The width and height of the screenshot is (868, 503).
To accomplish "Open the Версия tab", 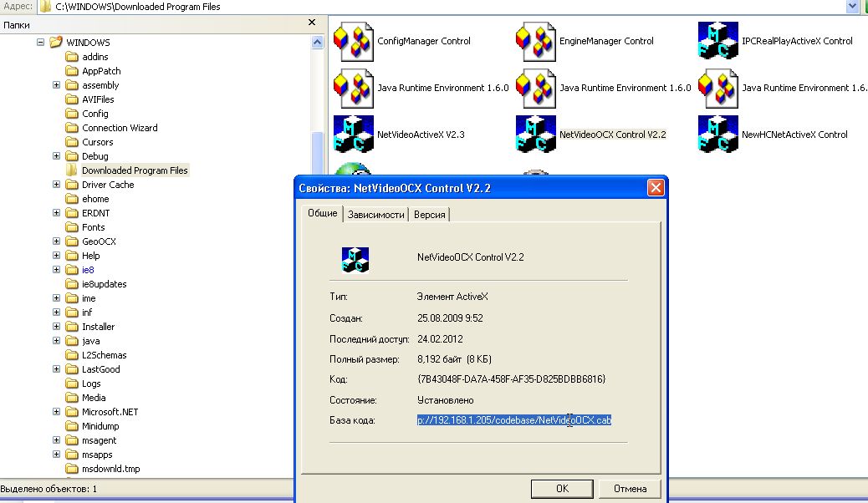I will point(430,215).
